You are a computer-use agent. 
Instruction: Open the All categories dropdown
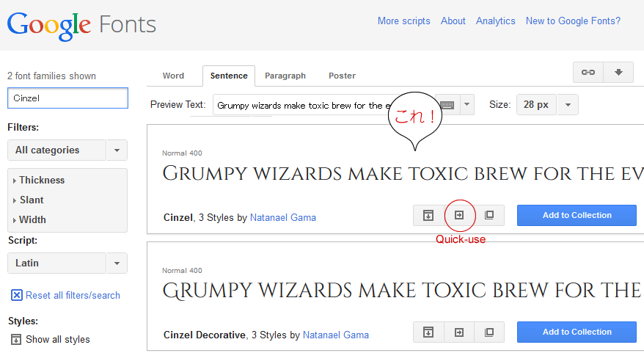(x=67, y=150)
